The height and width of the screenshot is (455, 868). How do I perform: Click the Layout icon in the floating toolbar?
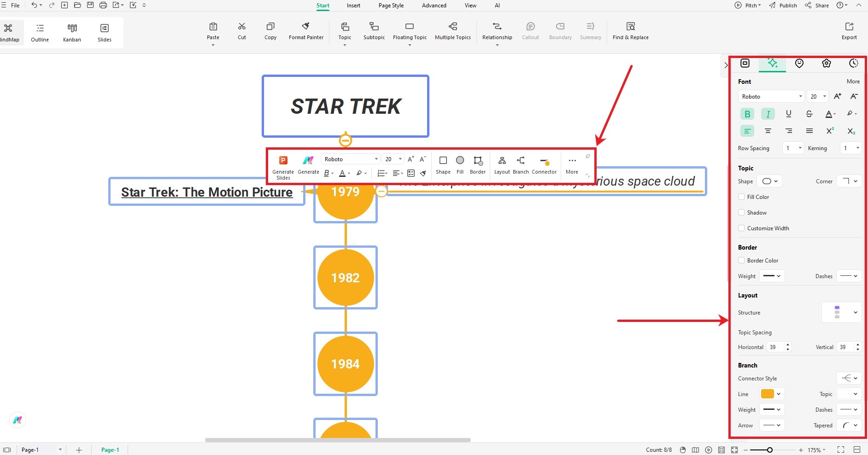tap(502, 160)
